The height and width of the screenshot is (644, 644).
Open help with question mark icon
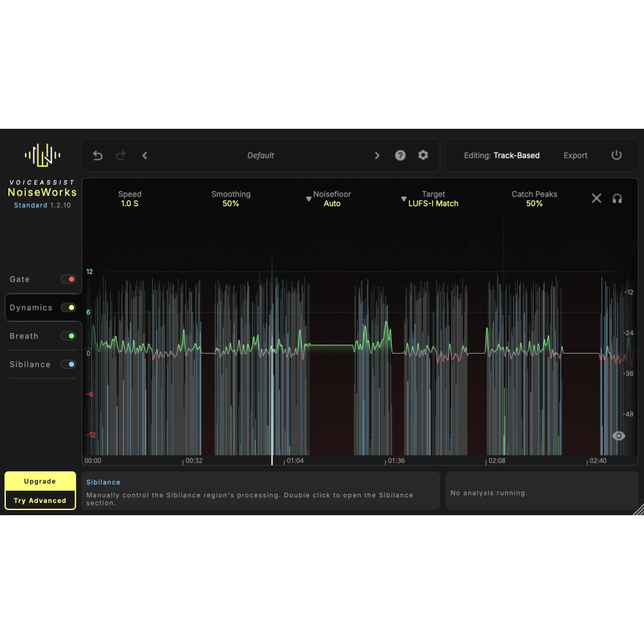click(x=400, y=155)
